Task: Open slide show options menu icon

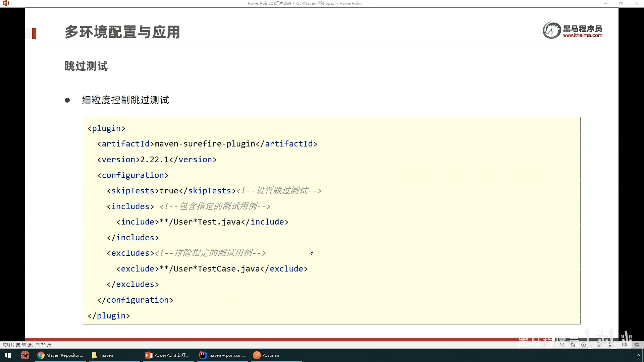Action: [573, 345]
